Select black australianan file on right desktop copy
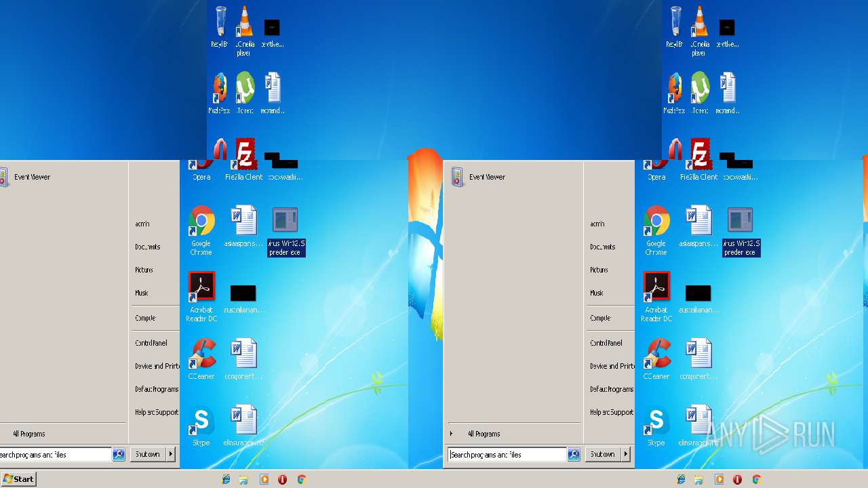 (698, 299)
